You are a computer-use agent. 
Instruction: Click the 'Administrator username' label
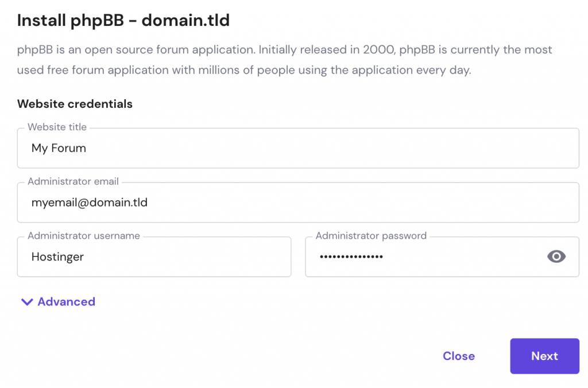84,236
